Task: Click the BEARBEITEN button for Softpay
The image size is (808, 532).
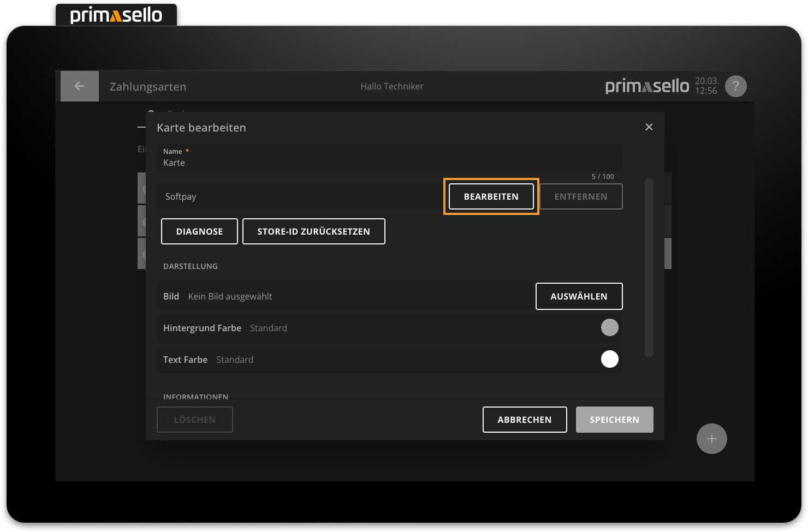Action: [x=491, y=196]
